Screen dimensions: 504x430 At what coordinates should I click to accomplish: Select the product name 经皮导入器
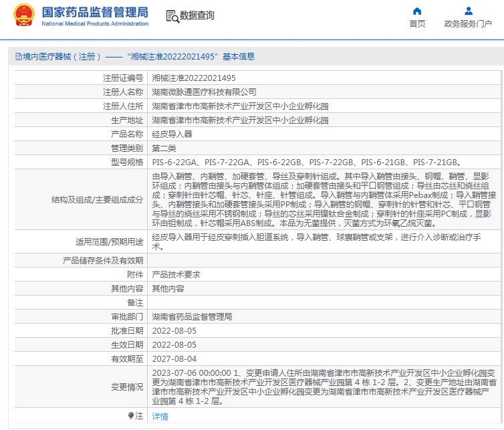tap(172, 134)
